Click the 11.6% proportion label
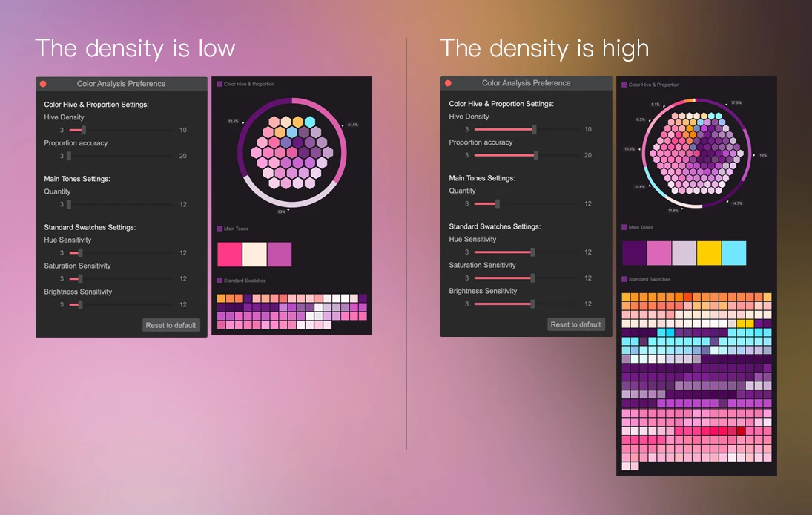Viewport: 812px width, 515px height. point(673,210)
